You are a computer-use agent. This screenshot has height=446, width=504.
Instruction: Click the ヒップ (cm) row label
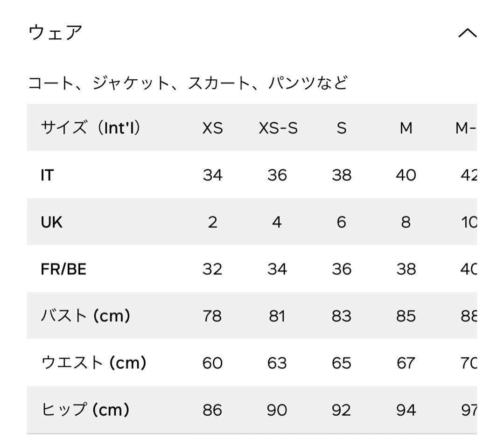[85, 410]
